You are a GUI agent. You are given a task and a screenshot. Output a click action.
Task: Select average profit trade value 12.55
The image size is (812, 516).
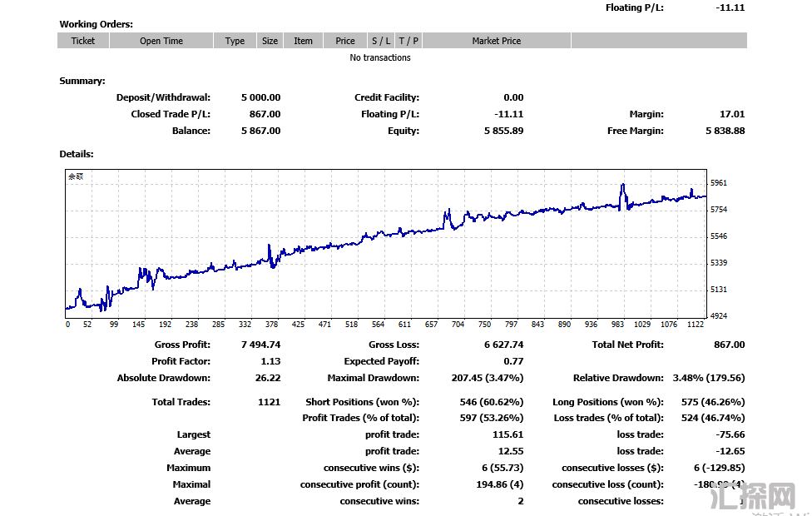click(511, 451)
